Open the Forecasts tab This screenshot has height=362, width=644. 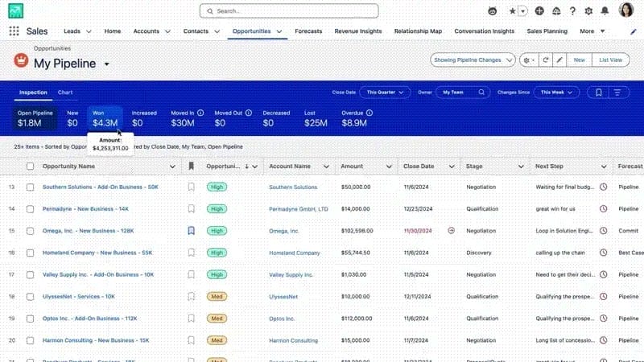point(308,31)
